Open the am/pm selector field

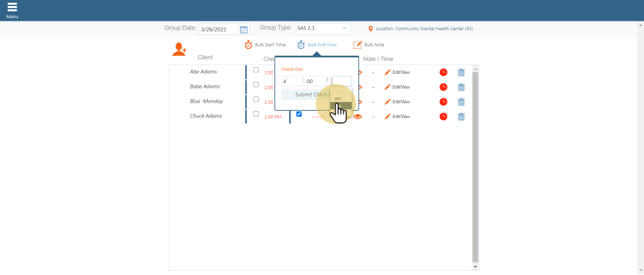pyautogui.click(x=341, y=81)
